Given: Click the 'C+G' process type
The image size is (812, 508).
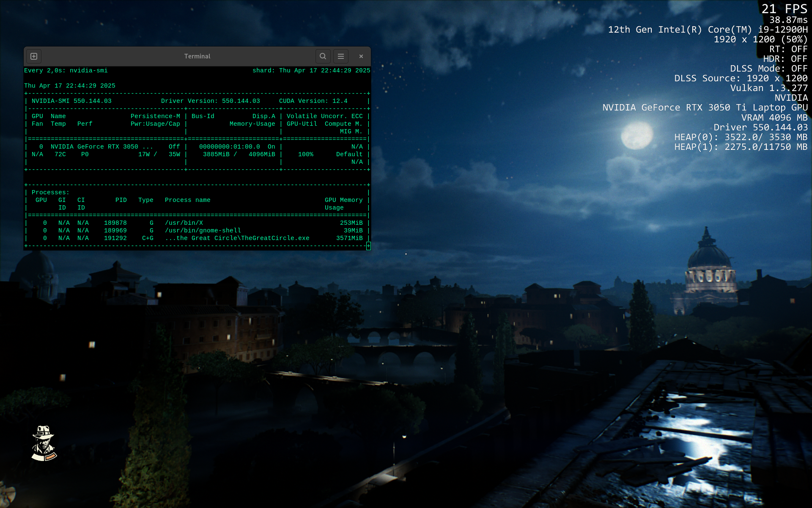Looking at the screenshot, I should [148, 238].
